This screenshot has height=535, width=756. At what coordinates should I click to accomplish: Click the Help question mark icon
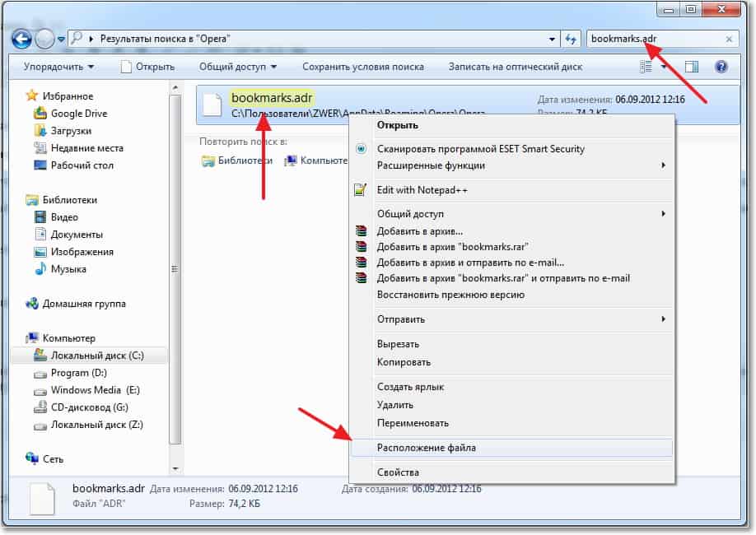pyautogui.click(x=721, y=67)
